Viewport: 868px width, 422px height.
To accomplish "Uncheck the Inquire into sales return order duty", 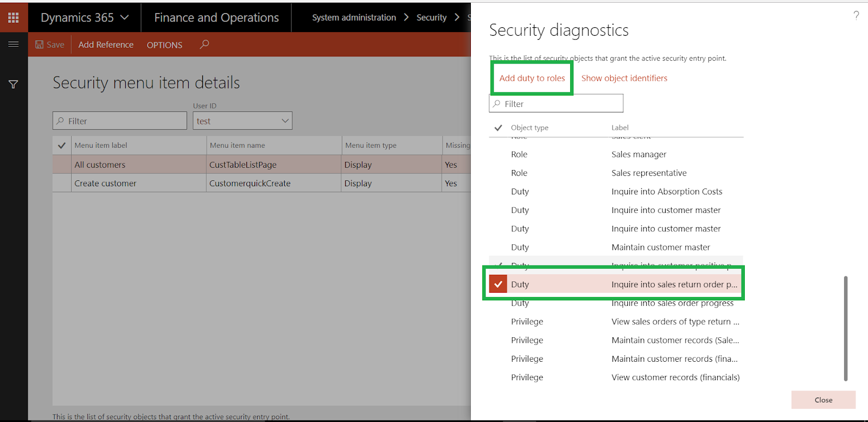I will coord(498,284).
